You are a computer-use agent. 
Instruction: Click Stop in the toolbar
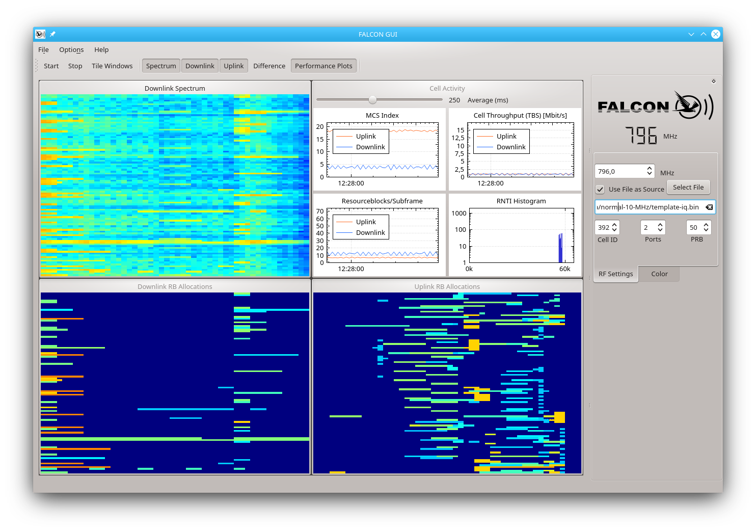tap(75, 66)
